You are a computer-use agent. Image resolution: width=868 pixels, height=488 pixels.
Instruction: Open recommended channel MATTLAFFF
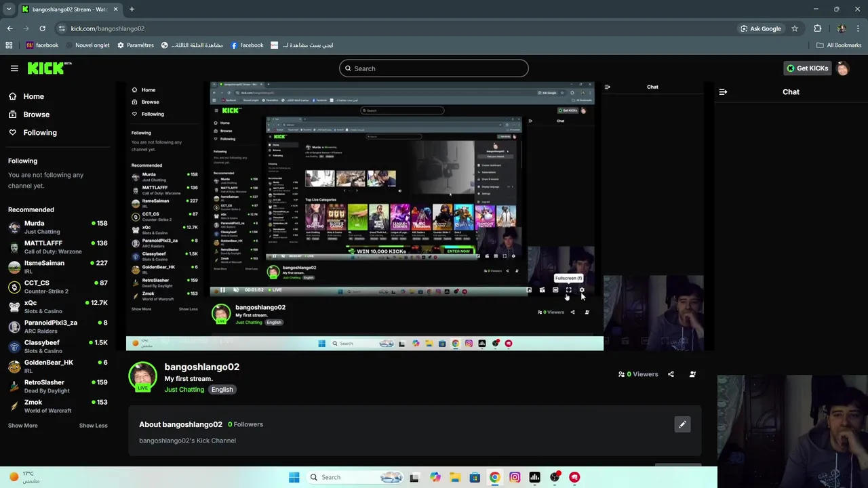[58, 247]
